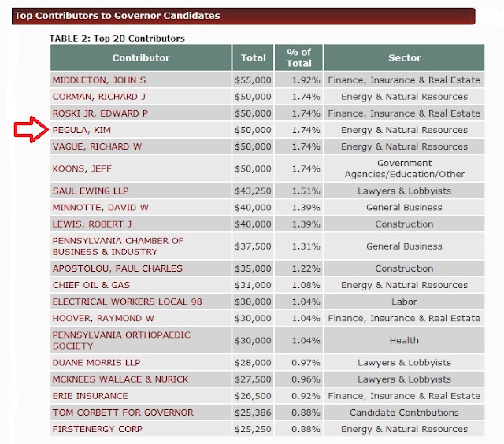
Task: Select Saul Ewing's Lawyers & Lobbyists sector
Action: pyautogui.click(x=404, y=191)
